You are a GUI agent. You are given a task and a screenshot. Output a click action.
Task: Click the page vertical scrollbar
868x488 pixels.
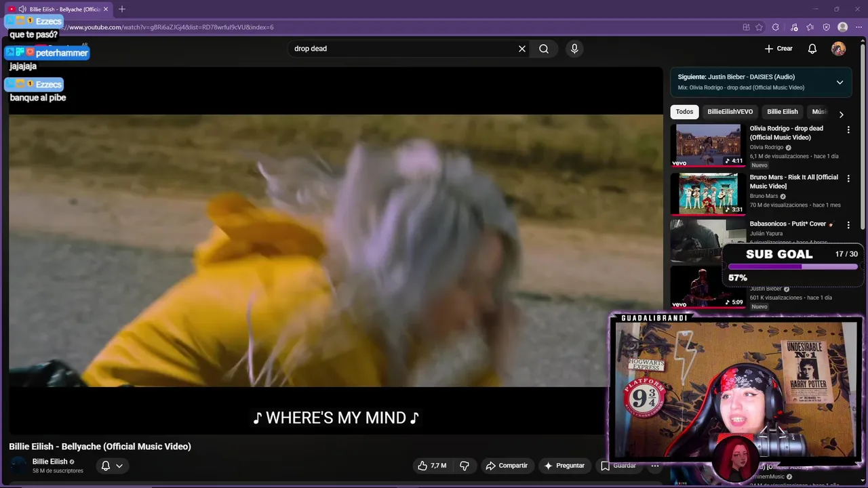click(x=863, y=136)
